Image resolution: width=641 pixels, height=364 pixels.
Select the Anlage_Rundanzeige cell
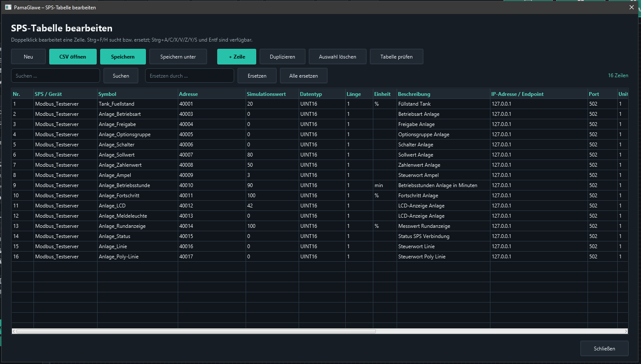click(x=137, y=226)
